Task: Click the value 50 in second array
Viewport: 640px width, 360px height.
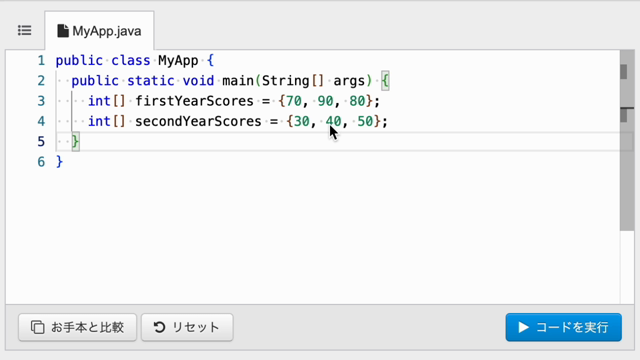Action: click(365, 122)
